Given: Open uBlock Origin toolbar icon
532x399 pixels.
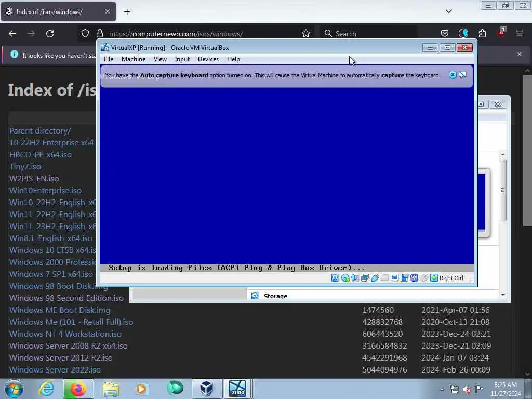Looking at the screenshot, I should point(501,33).
